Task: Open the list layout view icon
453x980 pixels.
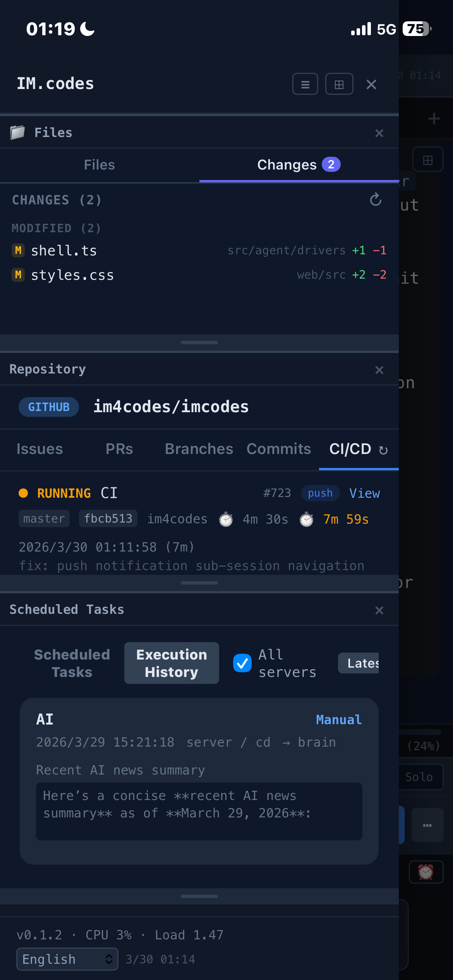Action: (305, 84)
